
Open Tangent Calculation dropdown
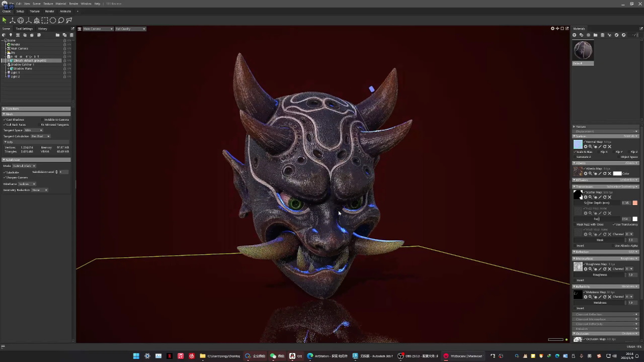coord(40,136)
